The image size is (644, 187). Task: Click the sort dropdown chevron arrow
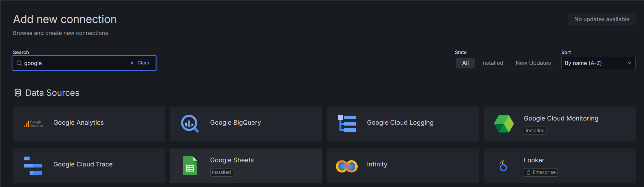coord(629,63)
